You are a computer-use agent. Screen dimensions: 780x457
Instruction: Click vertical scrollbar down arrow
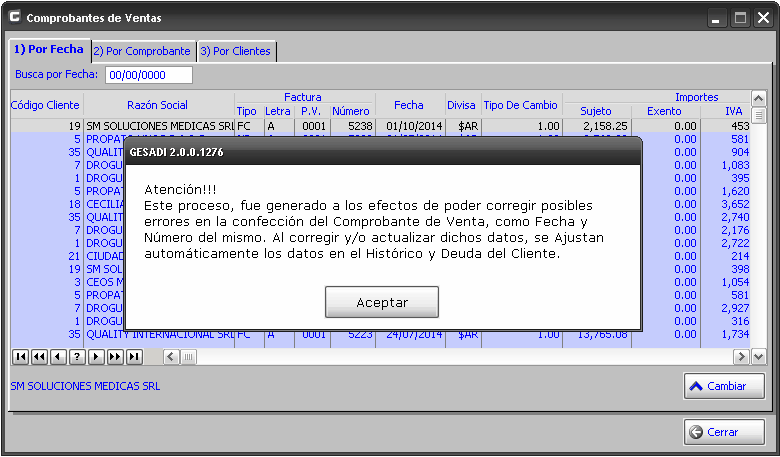(x=758, y=357)
